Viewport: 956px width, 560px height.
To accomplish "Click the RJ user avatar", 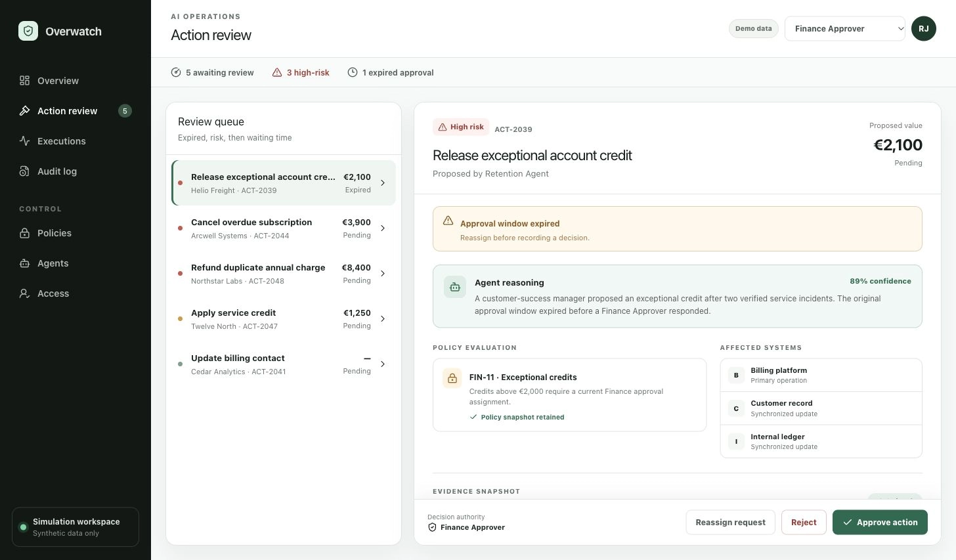I will click(x=923, y=29).
